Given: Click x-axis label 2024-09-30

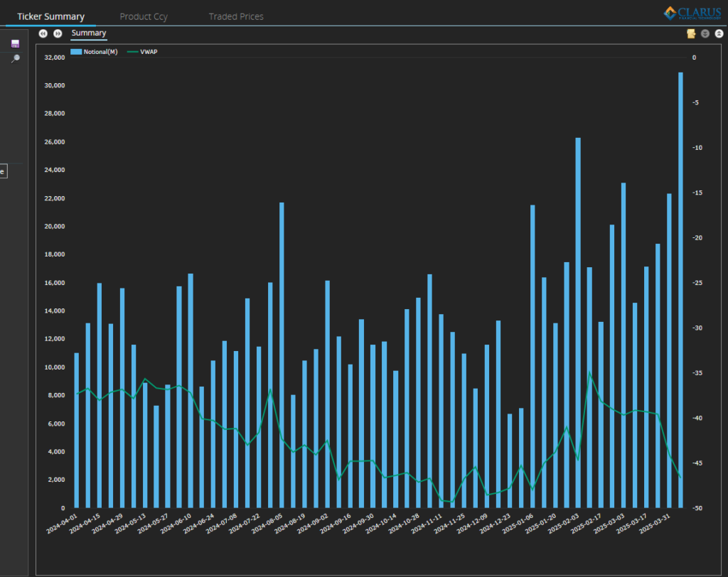Looking at the screenshot, I should [x=358, y=523].
